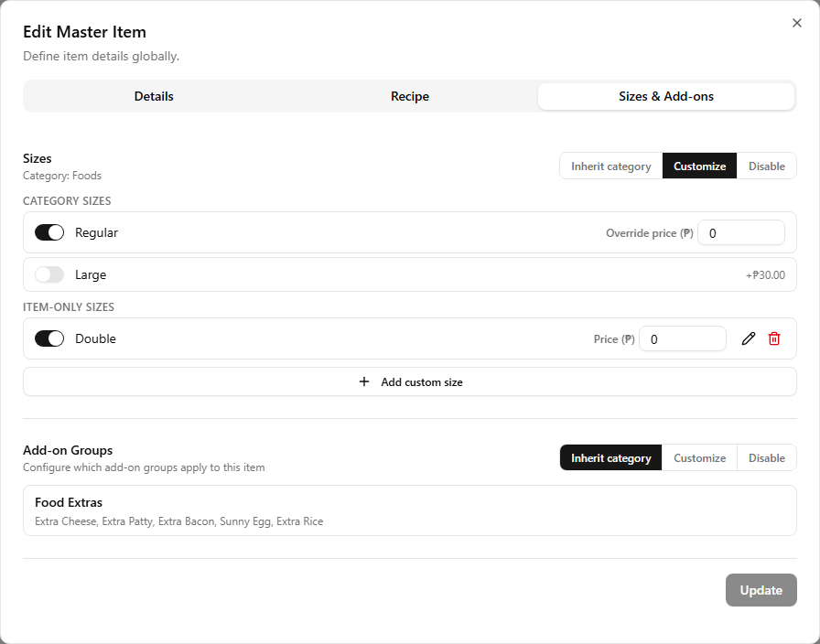Close the Edit Master Item dialog
Viewport: 820px width, 644px height.
click(x=796, y=23)
